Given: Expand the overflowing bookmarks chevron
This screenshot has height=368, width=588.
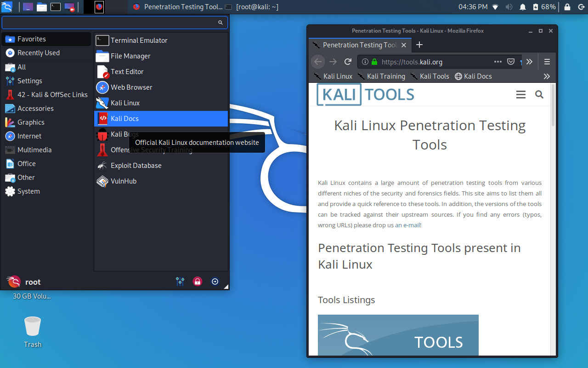Looking at the screenshot, I should click(547, 76).
